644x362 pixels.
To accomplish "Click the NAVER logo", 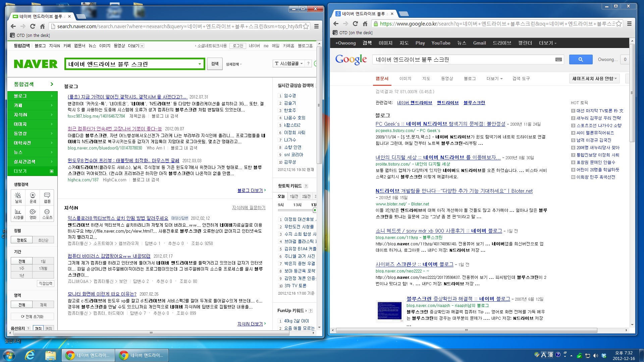I will tap(36, 64).
